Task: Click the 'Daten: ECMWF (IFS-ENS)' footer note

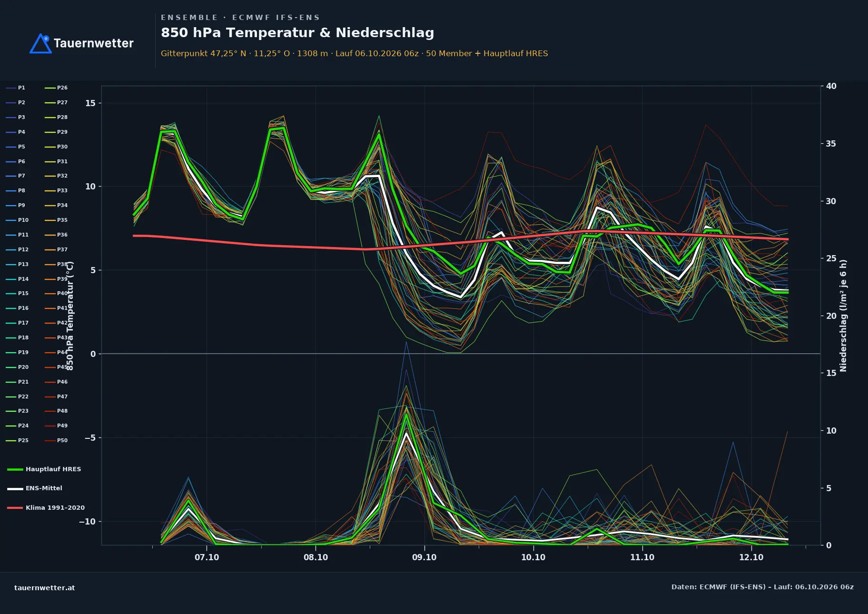Action: click(762, 587)
